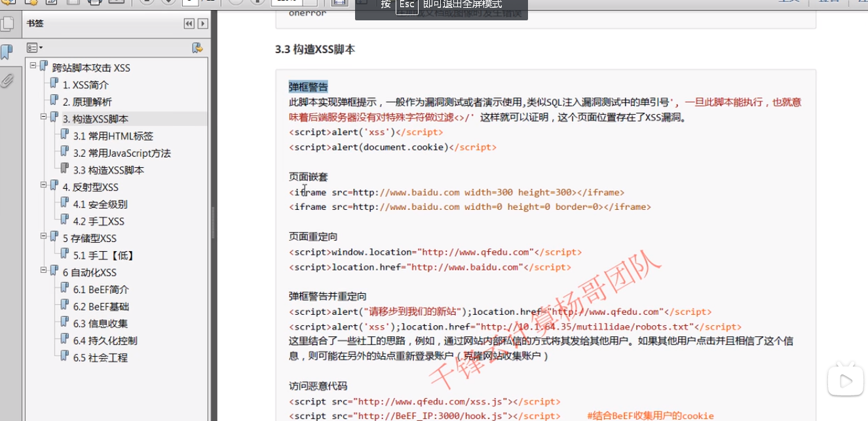
Task: Click the 弹框警告并重定向 subheading
Action: pos(328,296)
